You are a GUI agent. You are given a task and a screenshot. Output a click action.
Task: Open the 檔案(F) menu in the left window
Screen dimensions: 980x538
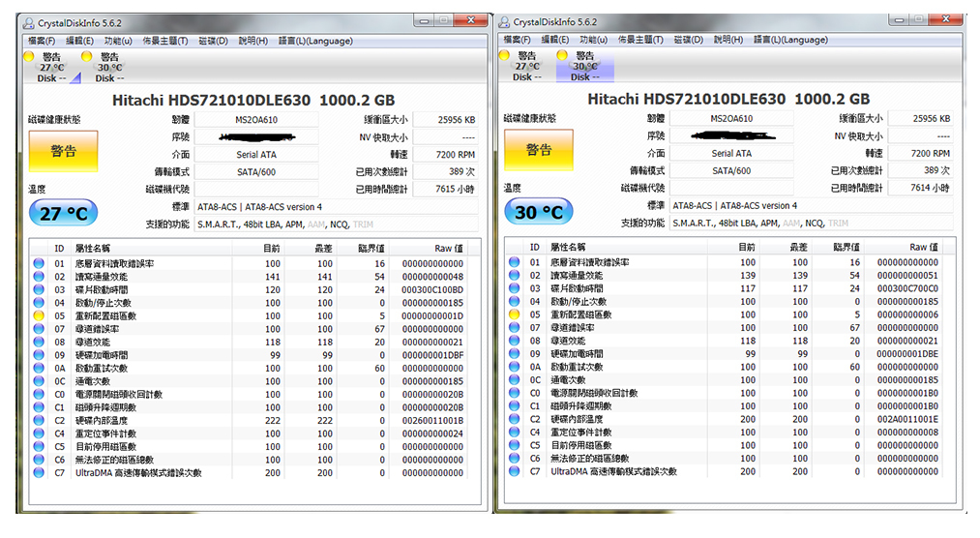[42, 40]
